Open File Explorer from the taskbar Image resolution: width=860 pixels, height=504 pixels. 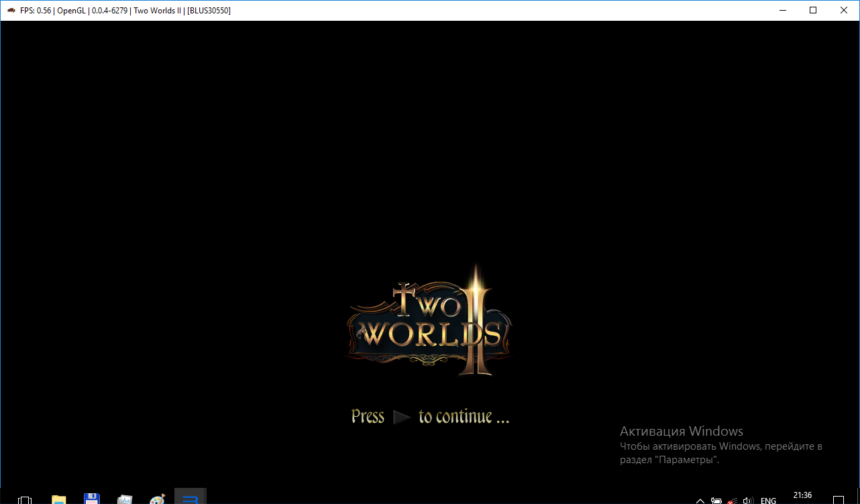point(59,500)
